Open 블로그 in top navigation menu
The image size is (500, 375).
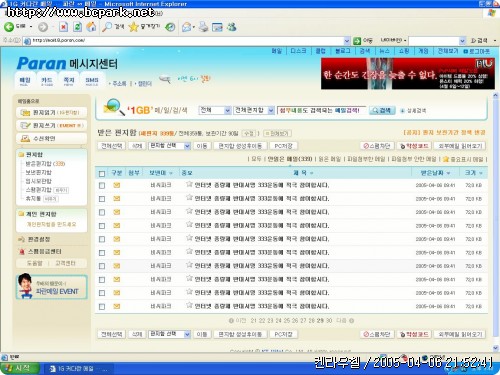coord(343,51)
